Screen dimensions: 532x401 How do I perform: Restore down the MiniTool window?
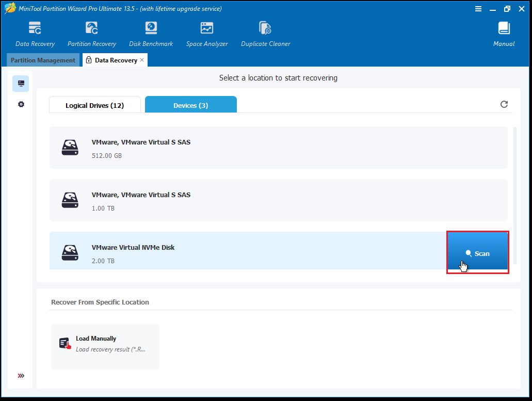tap(507, 9)
